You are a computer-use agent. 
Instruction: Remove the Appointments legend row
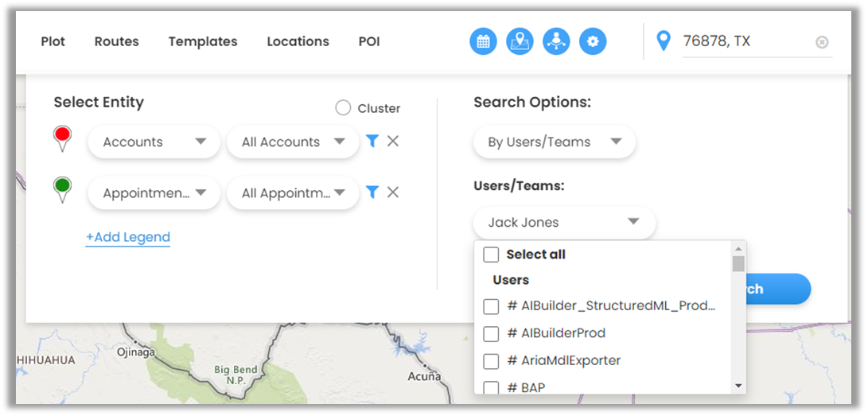(393, 192)
